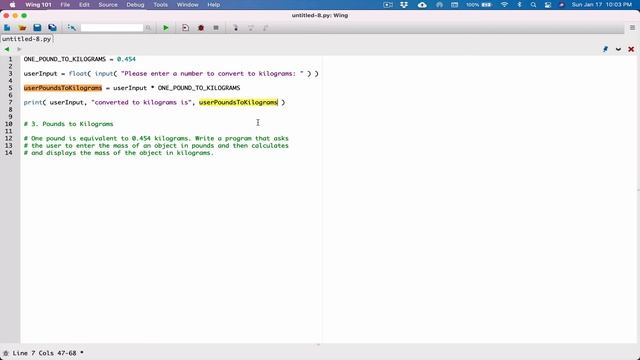640x360 pixels.
Task: Open the Apple menu
Action: pos(12,5)
